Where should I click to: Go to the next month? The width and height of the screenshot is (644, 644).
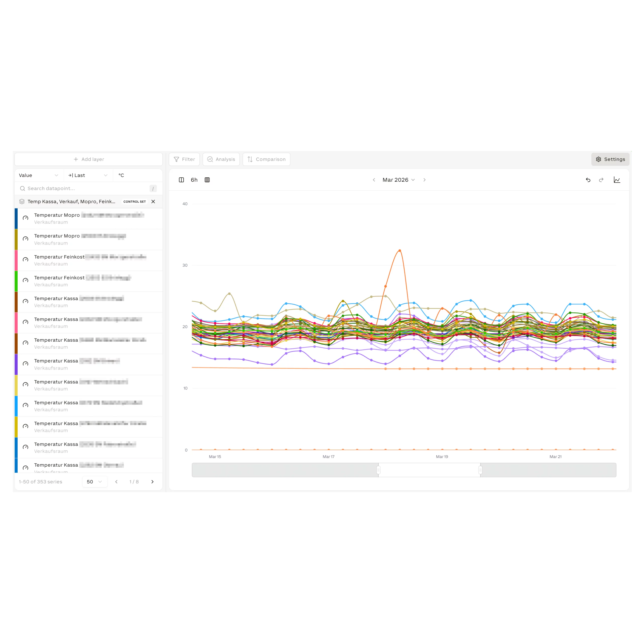tap(424, 180)
